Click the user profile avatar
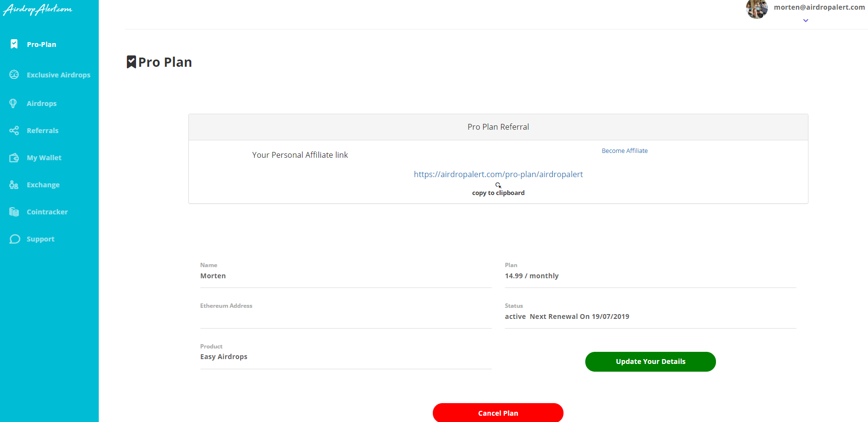 [757, 9]
